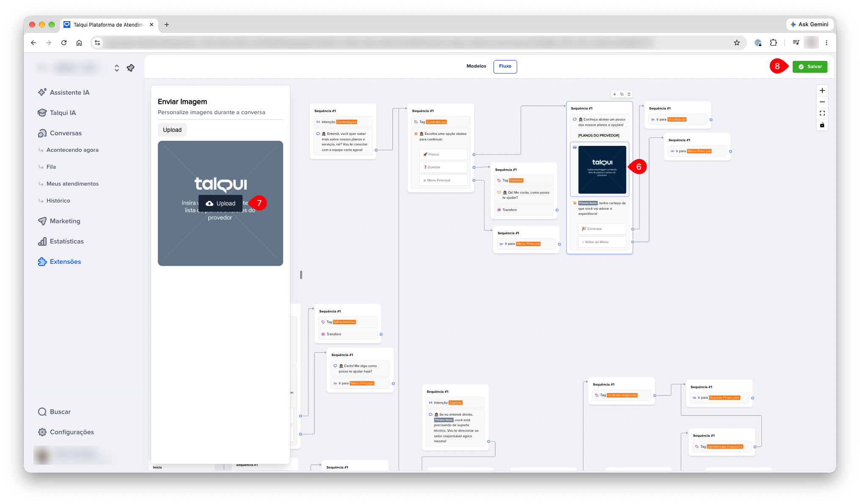
Task: Open the Marketing section
Action: (59, 221)
